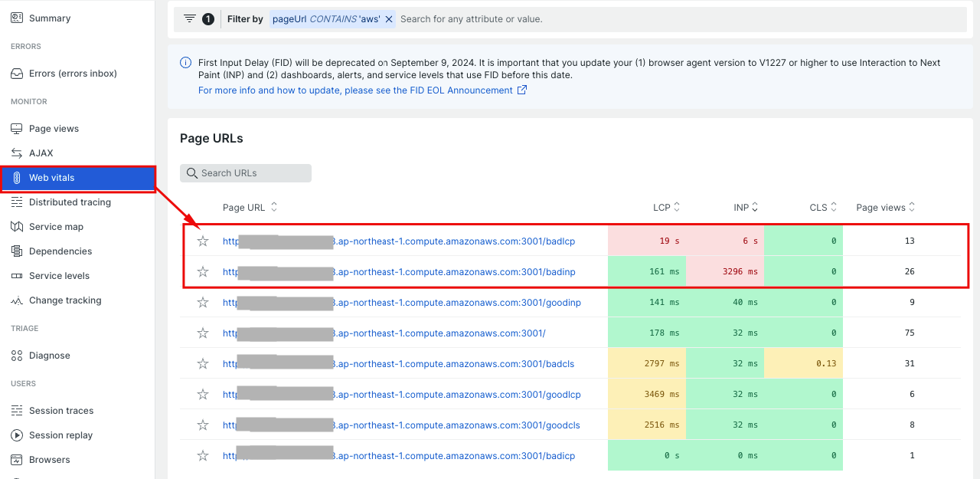
Task: Open Session traces
Action: point(60,410)
